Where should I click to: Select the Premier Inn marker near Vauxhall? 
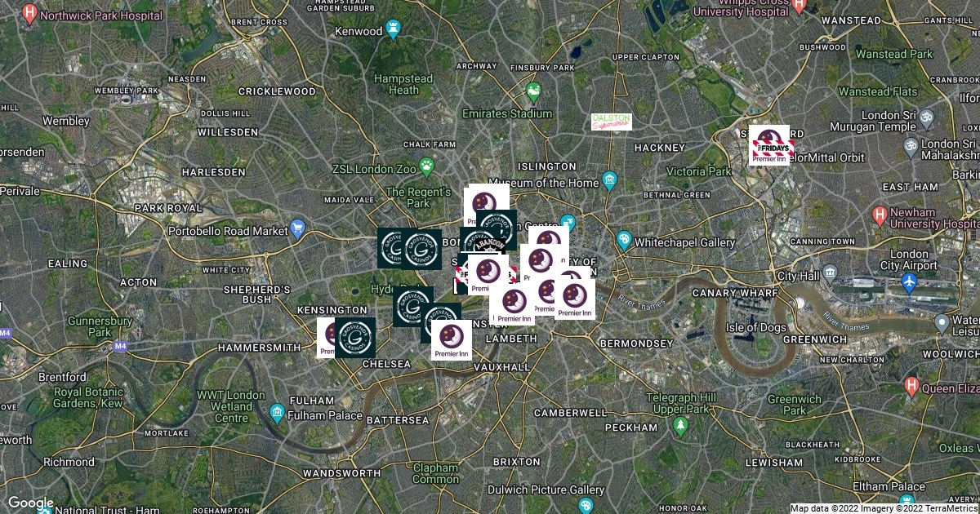click(x=452, y=341)
